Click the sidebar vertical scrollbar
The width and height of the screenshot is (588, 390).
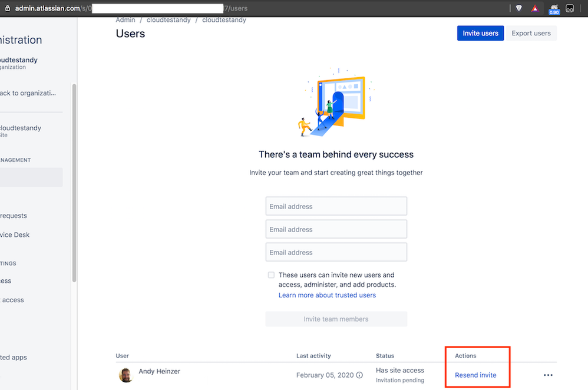point(74,183)
